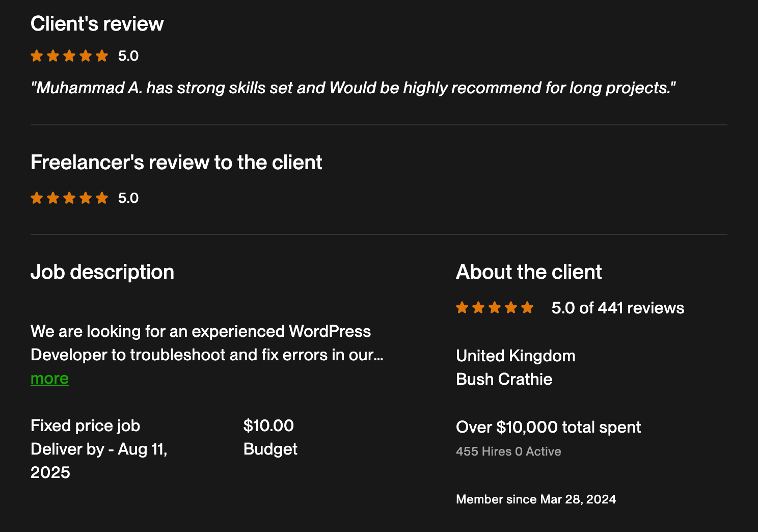
Task: Expand job description with the more link
Action: point(49,379)
